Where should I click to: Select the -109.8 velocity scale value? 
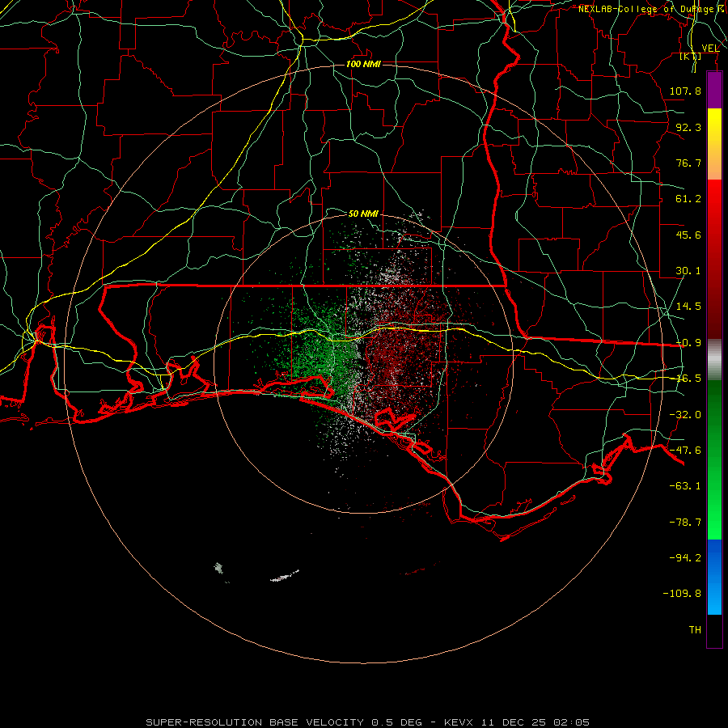click(682, 594)
